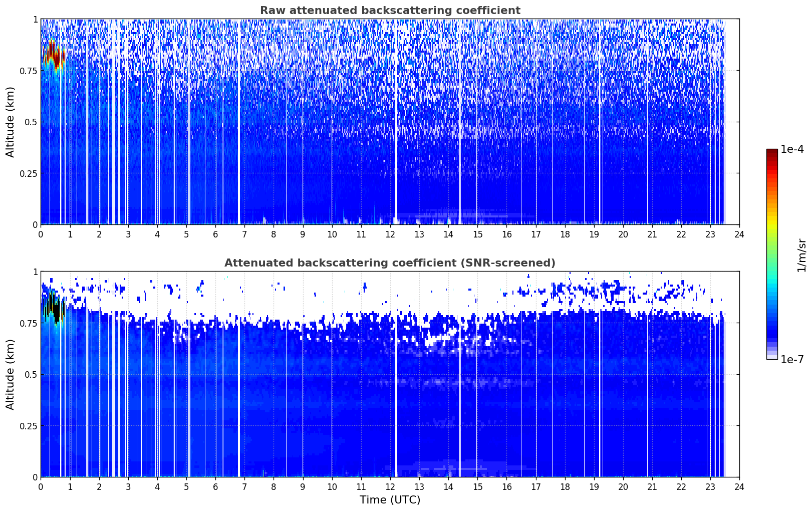Click the '12' hour tick on bottom axis
The width and height of the screenshot is (812, 511).
[390, 486]
